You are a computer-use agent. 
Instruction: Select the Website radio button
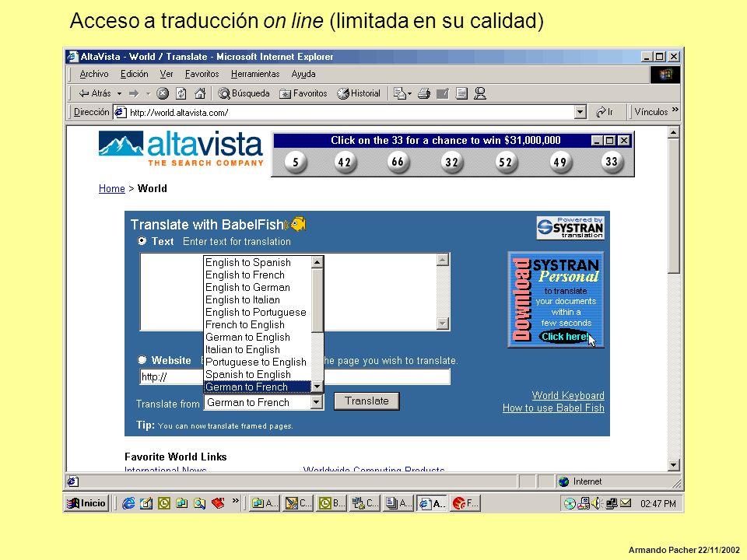(142, 360)
